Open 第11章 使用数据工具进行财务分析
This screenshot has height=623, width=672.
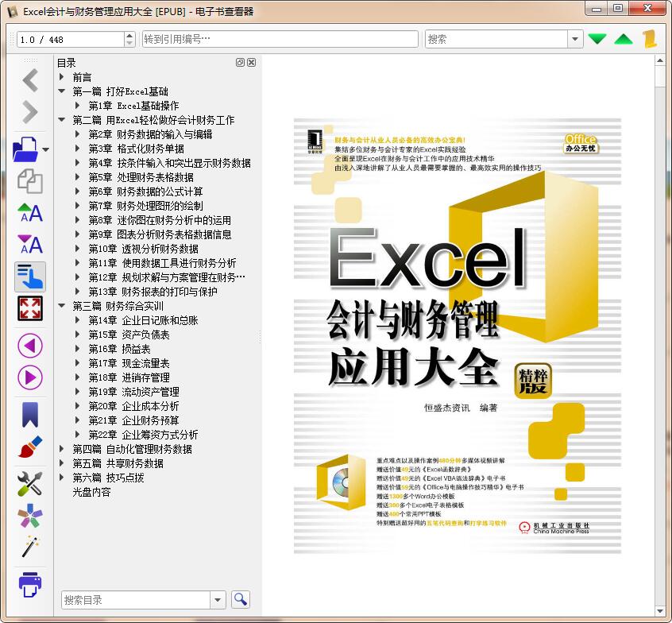click(162, 263)
